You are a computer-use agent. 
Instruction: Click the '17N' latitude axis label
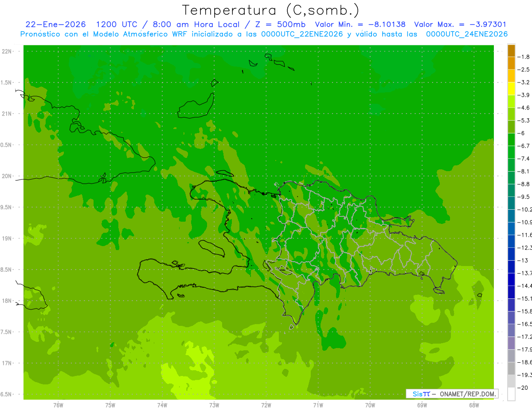tap(6, 364)
